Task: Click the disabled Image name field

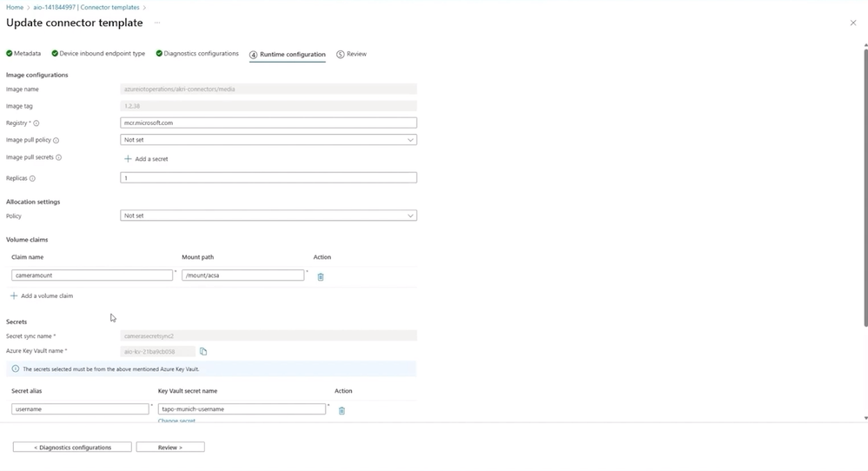Action: tap(268, 90)
